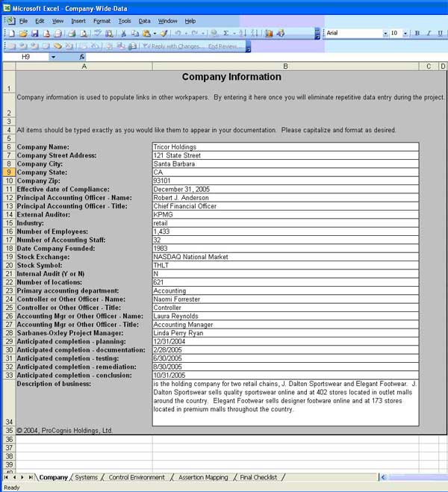Click the Redo arrow icon
448x492 pixels.
click(195, 33)
